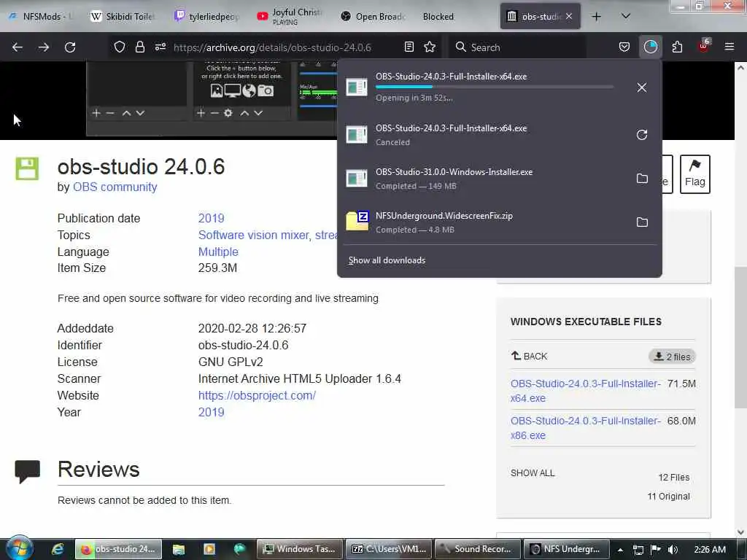Close the downloads panel via toolbar button
This screenshot has height=560, width=747.
click(x=650, y=47)
